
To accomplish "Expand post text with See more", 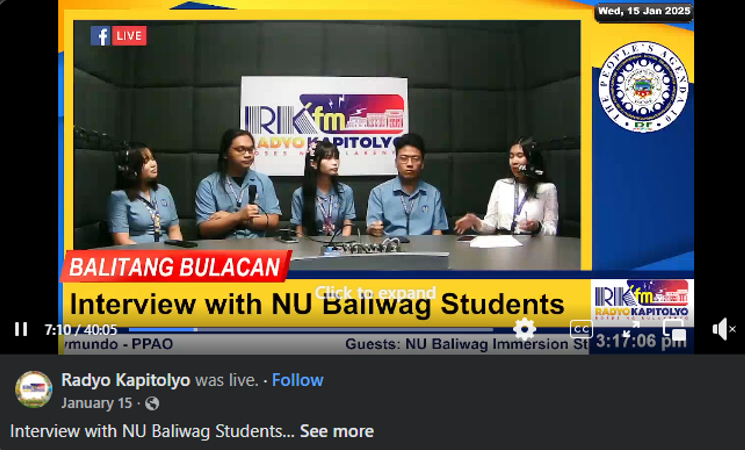I will (337, 432).
